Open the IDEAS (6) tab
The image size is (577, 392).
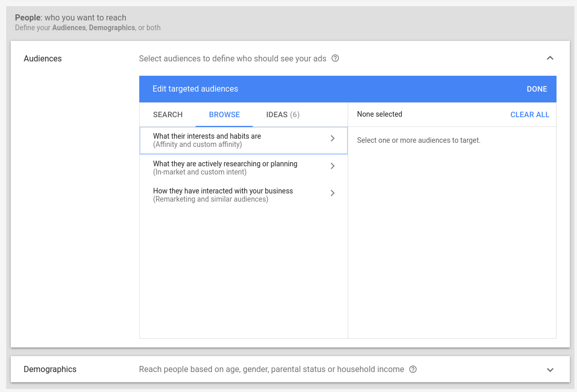tap(283, 115)
